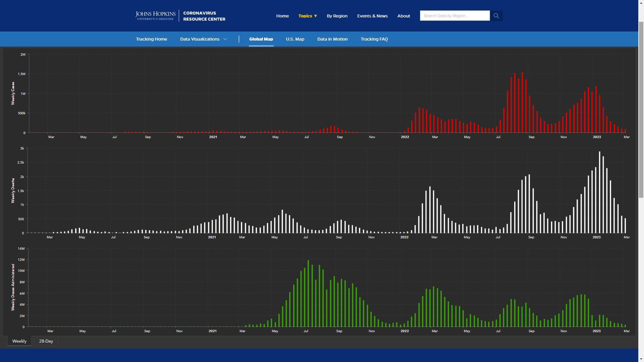Viewport: 644px width, 362px height.
Task: Open the Tracking FAQ link
Action: tap(374, 39)
